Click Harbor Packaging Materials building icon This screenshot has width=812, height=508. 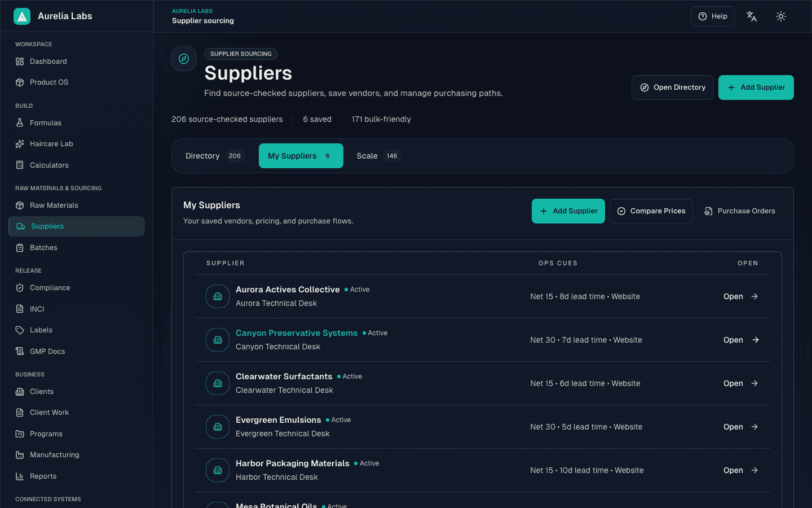(x=218, y=470)
